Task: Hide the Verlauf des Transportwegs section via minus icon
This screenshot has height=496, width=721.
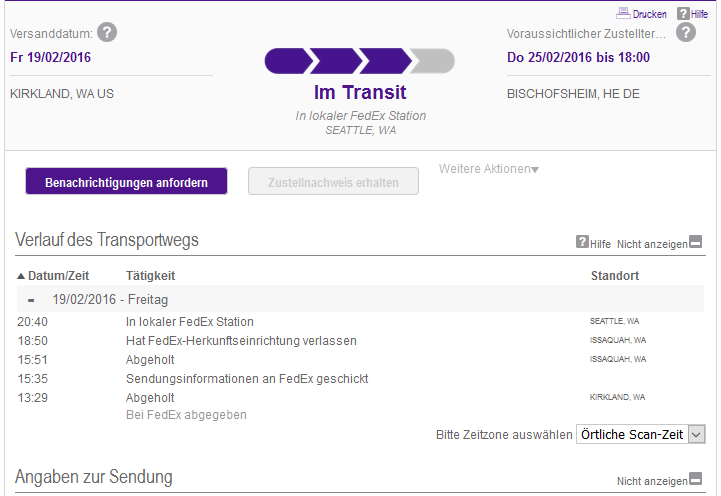Action: pos(696,241)
